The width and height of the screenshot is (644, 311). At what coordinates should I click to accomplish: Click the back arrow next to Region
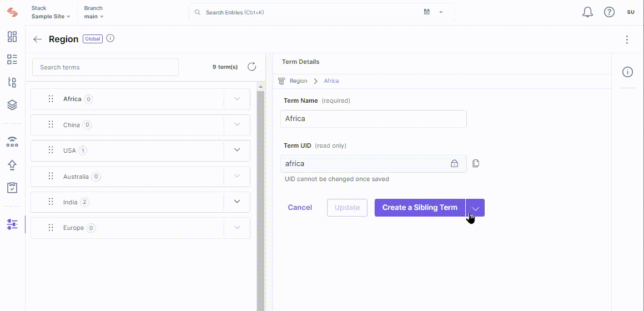click(37, 39)
